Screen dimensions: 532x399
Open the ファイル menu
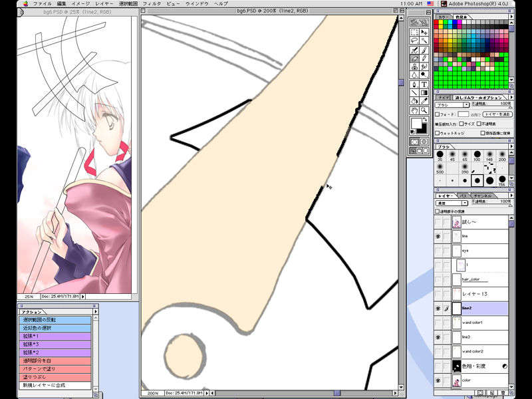point(42,4)
